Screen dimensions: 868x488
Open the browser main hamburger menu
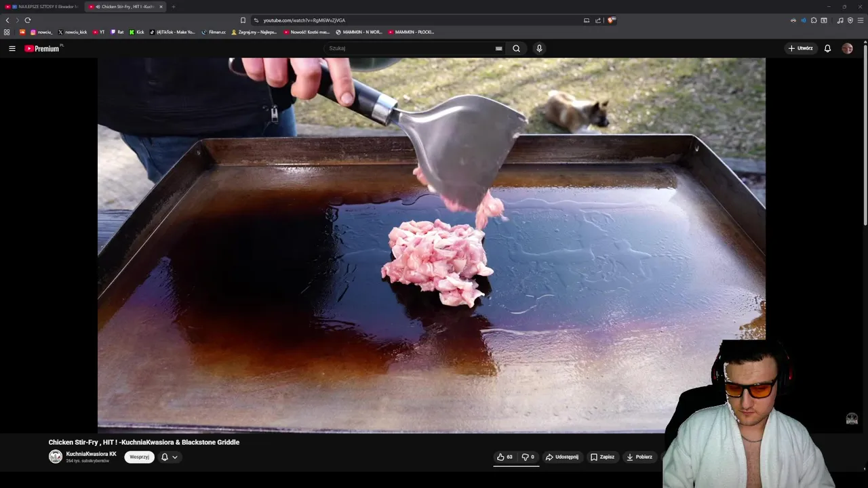[861, 20]
